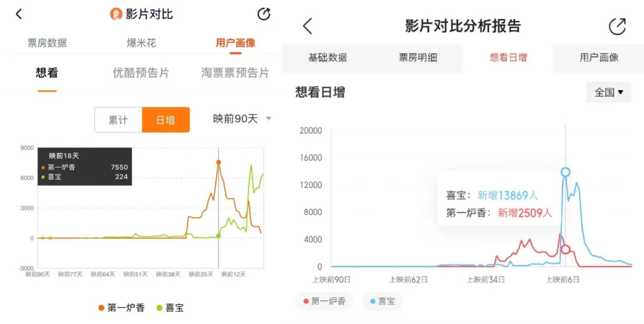
Task: Click the 映前12天 axis label
Action: click(x=233, y=274)
